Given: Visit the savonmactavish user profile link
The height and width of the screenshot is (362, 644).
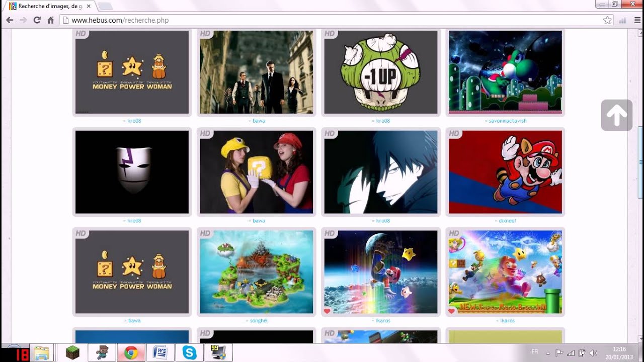Looking at the screenshot, I should 508,121.
